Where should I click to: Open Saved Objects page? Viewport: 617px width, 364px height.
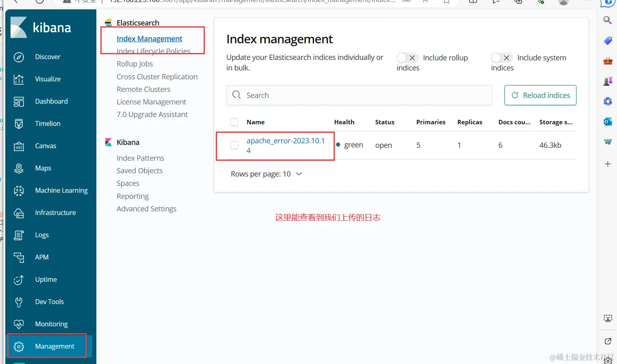coord(140,171)
